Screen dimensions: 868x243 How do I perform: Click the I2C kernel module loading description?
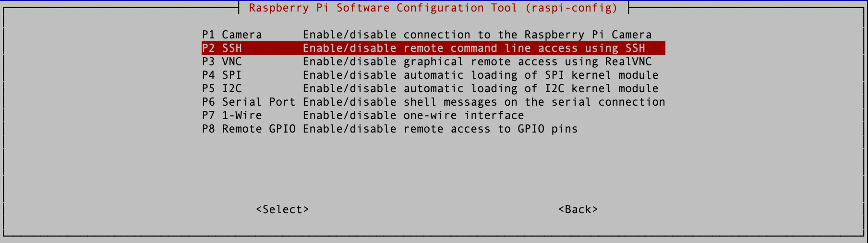tap(481, 89)
